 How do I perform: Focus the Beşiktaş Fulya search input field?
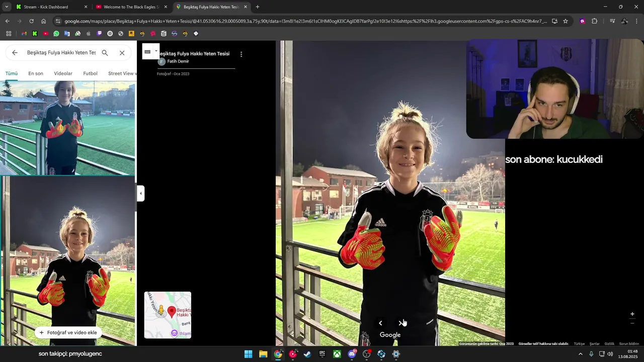point(61,53)
